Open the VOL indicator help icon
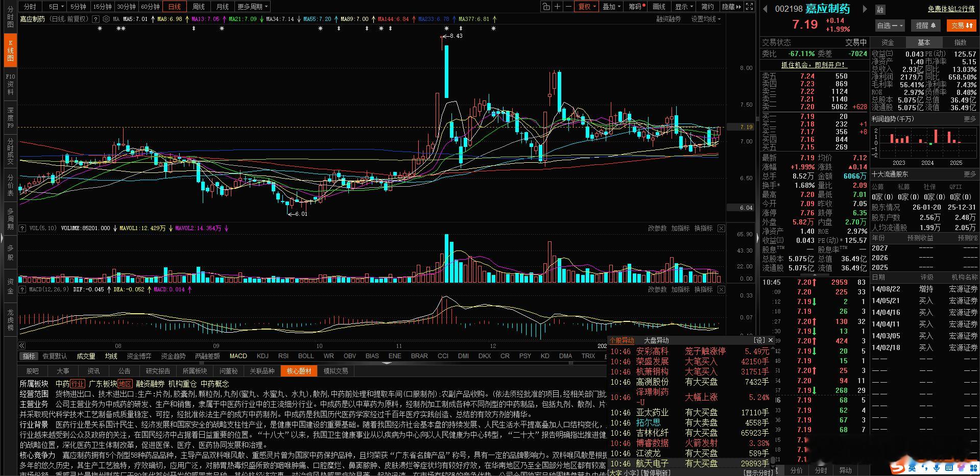 click(x=22, y=229)
